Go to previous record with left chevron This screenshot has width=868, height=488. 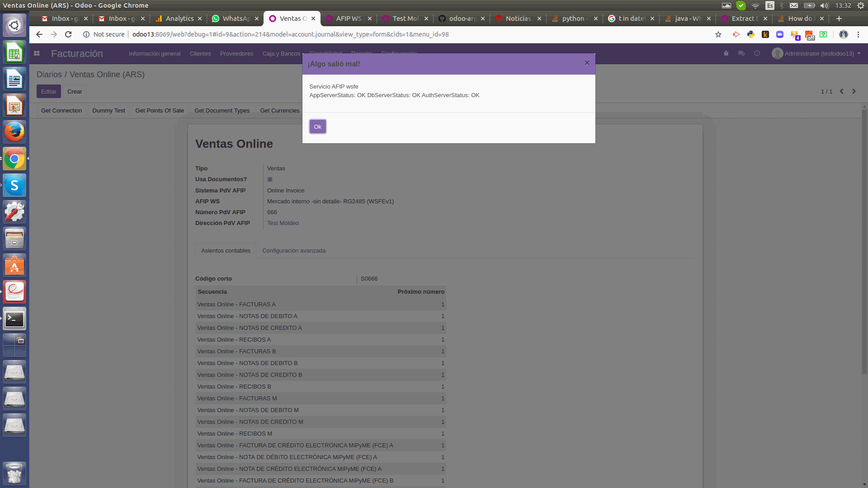coord(842,91)
